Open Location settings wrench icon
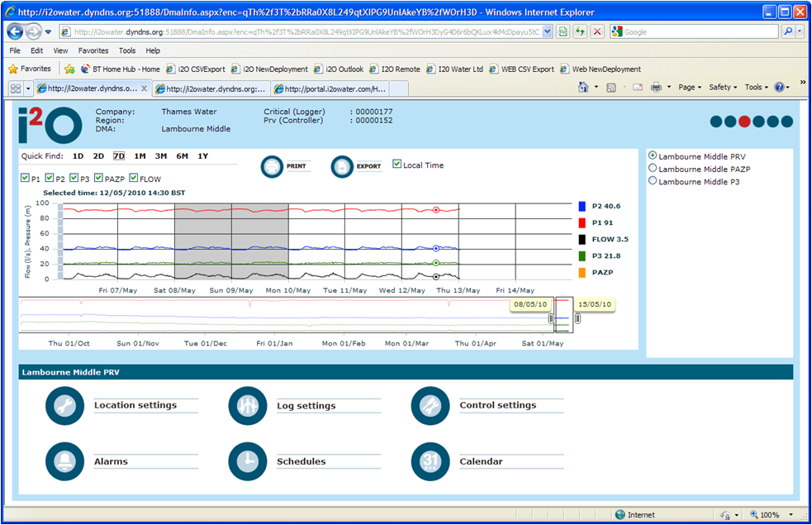Image resolution: width=812 pixels, height=525 pixels. coord(63,405)
